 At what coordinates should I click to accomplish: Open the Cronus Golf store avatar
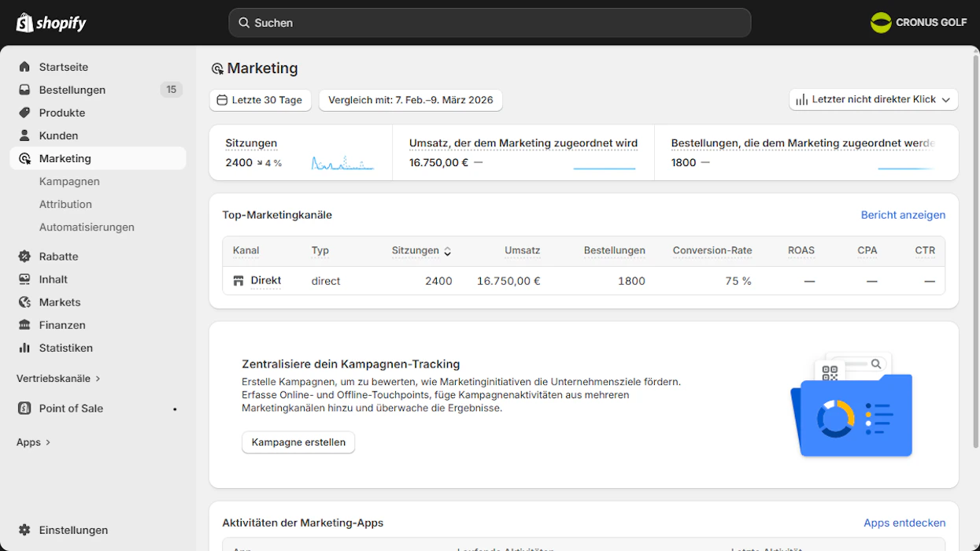[881, 23]
